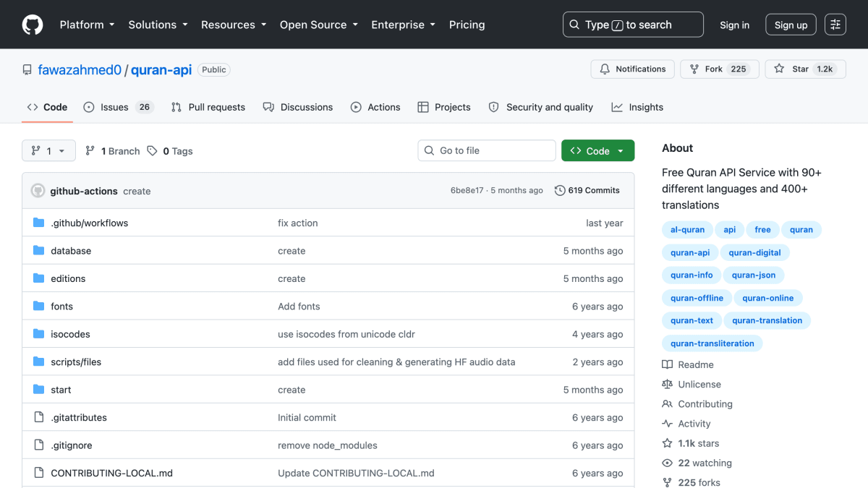This screenshot has width=868, height=488.
Task: Open the 'Initial commit' message for .gitattributes
Action: tap(307, 418)
